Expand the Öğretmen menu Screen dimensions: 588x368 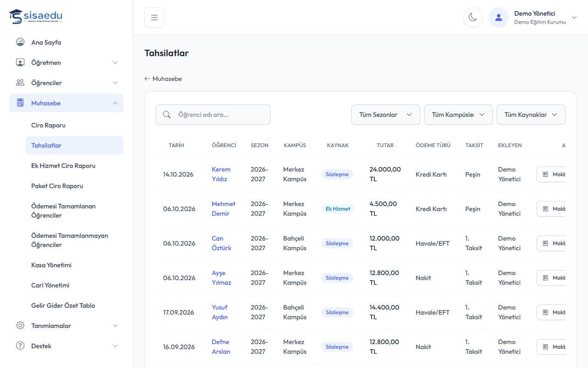[x=66, y=63]
